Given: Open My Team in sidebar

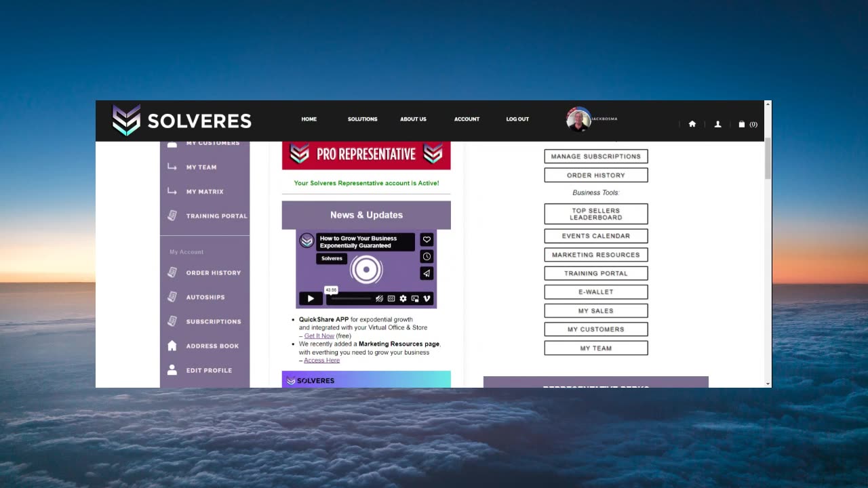Looking at the screenshot, I should [x=201, y=167].
